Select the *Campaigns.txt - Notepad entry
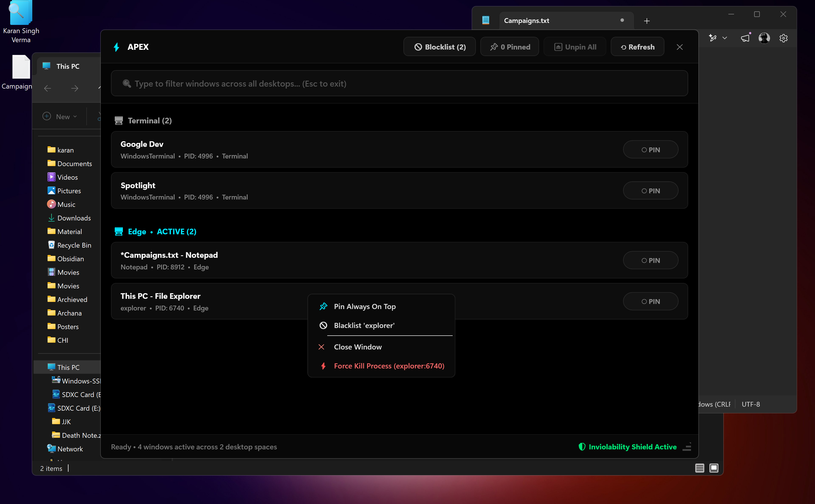 (399, 260)
